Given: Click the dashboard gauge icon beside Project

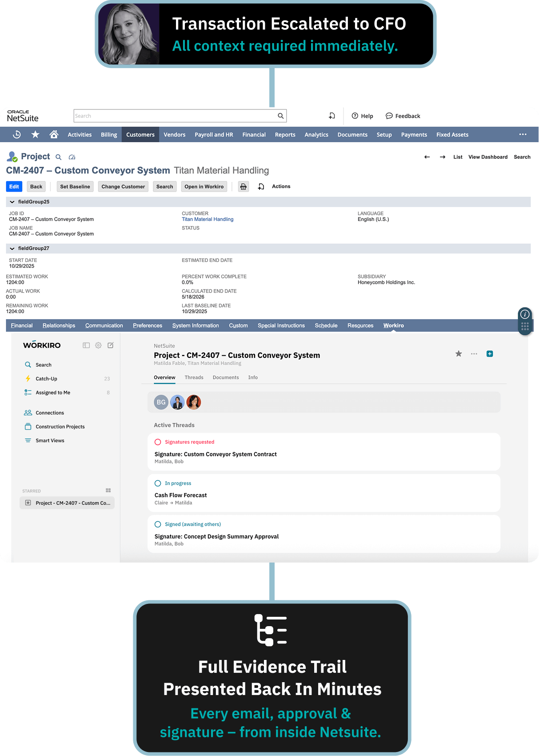Looking at the screenshot, I should click(x=72, y=157).
